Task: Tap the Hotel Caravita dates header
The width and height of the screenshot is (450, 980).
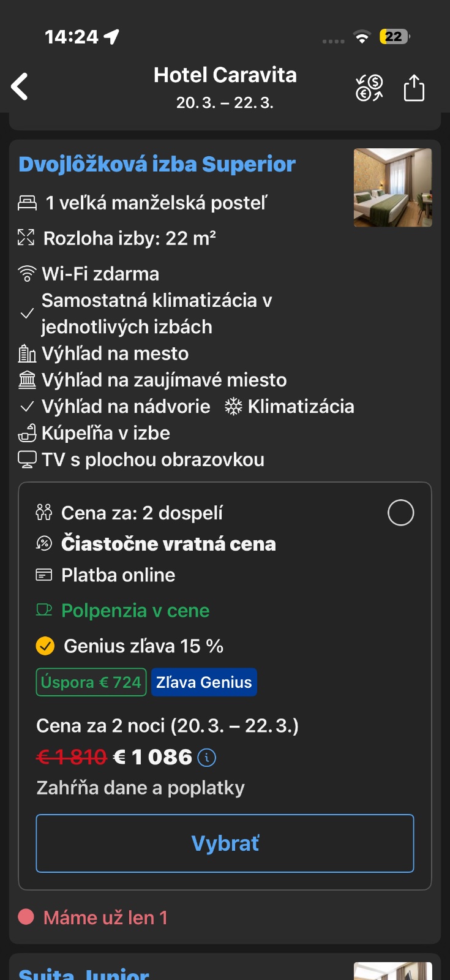Action: click(x=225, y=88)
